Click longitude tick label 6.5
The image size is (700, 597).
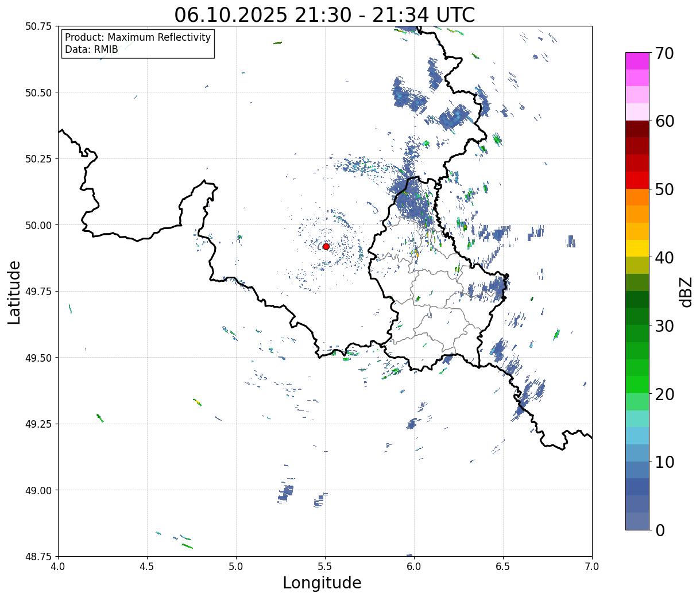click(x=503, y=566)
